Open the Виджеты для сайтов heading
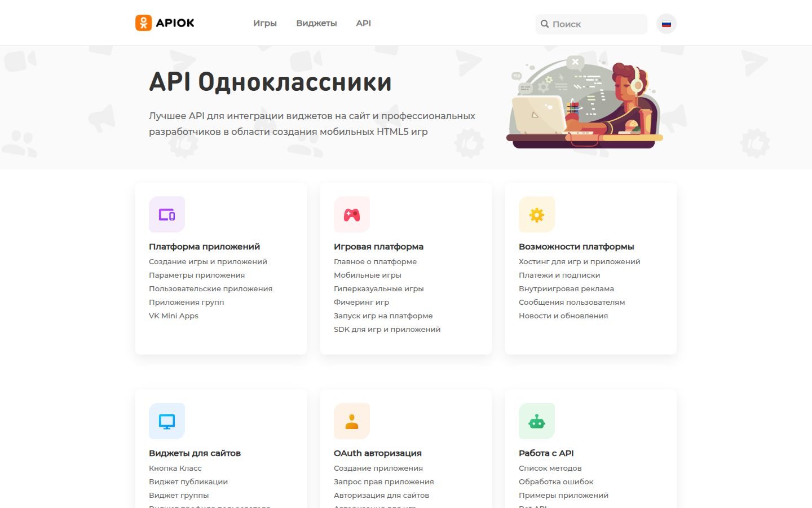This screenshot has height=508, width=812. click(x=195, y=453)
